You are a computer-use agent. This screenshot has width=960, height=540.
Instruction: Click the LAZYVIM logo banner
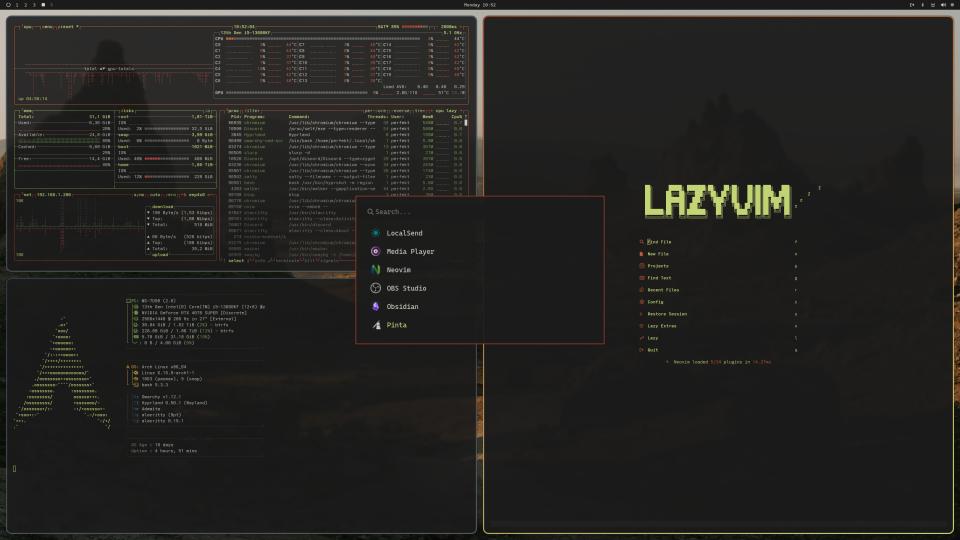pos(718,201)
